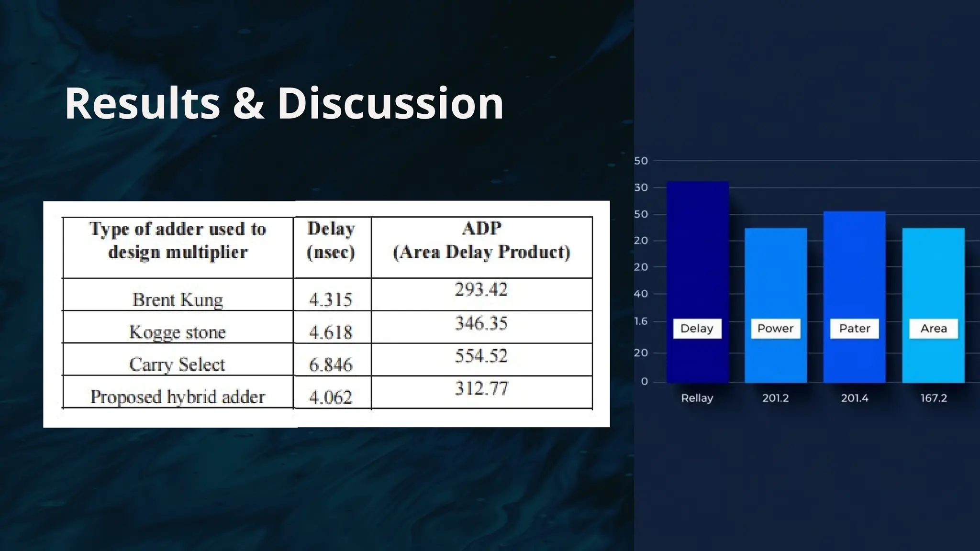
Task: Click the 554.52 ADP value
Action: (x=481, y=356)
